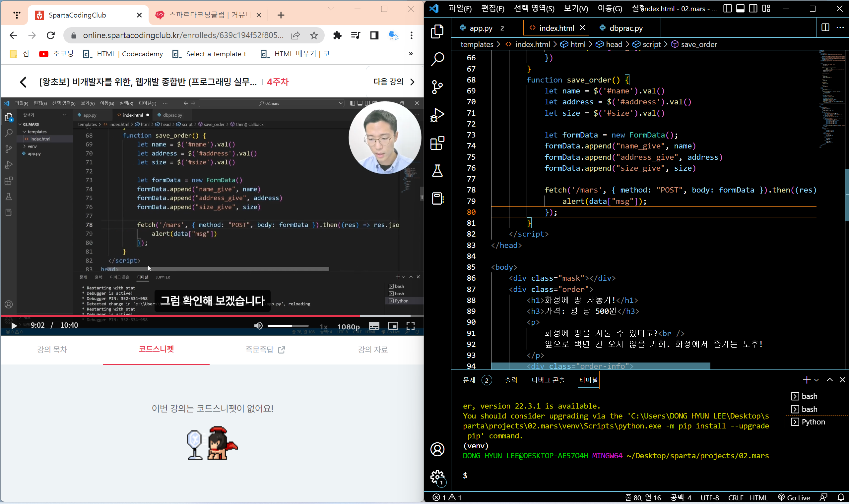Viewport: 849px width, 504px height.
Task: Go back in Chrome browser history
Action: click(x=13, y=35)
